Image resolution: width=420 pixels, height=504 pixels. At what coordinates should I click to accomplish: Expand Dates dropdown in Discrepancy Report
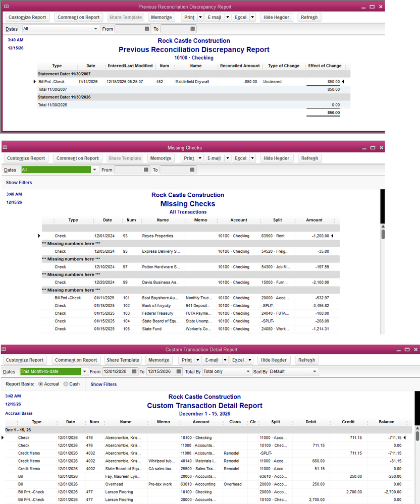click(x=95, y=29)
